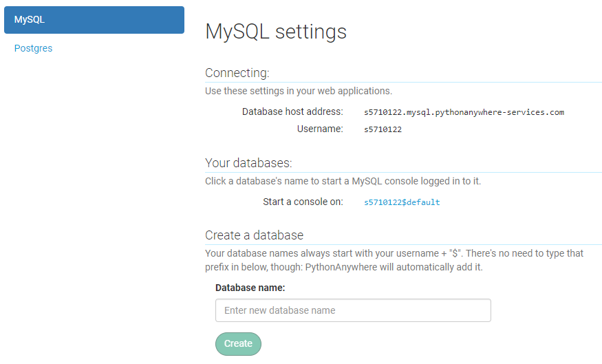Click the 'Click a database's name' instruction text
The width and height of the screenshot is (602, 364).
tap(343, 181)
